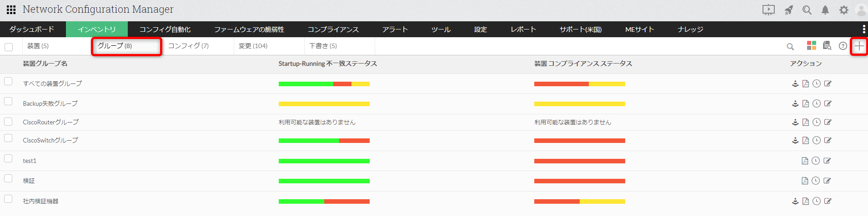Click the colored grid widget view icon
The width and height of the screenshot is (868, 216).
coord(812,45)
